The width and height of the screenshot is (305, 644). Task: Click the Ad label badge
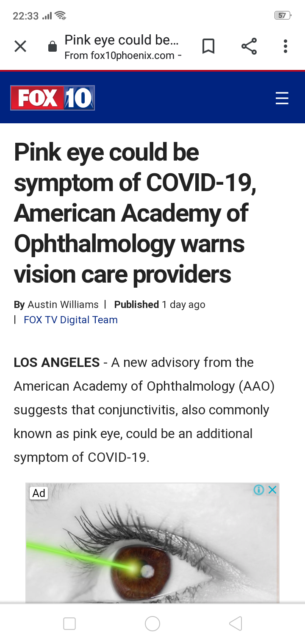(39, 493)
